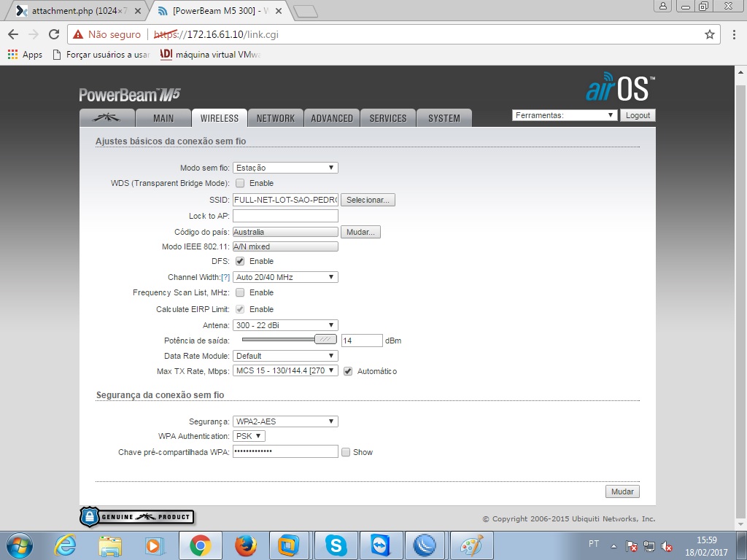Click the taskbar clock 15:59

click(706, 540)
